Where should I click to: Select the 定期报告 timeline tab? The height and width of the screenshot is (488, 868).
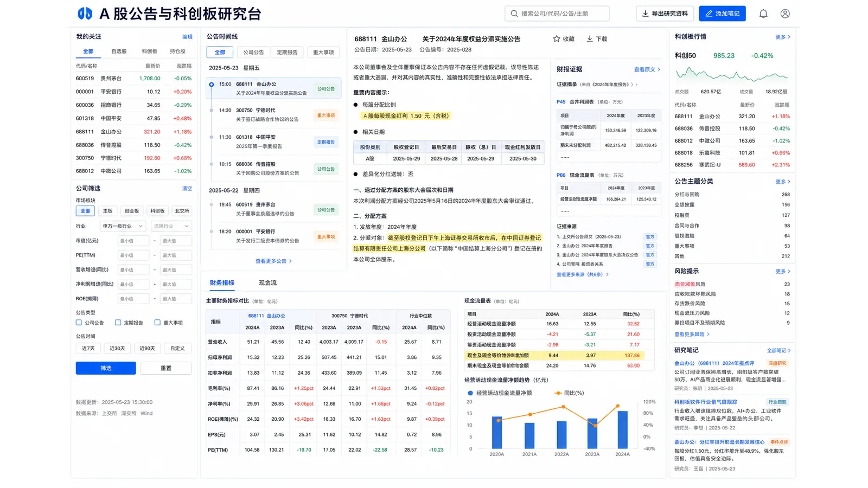[x=287, y=53]
